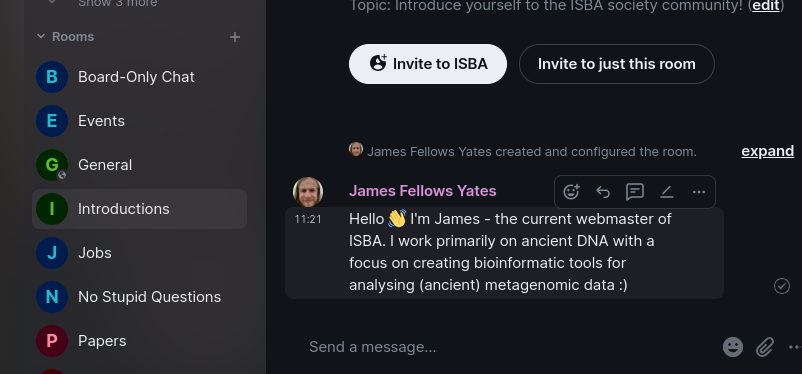Screen dimensions: 802x374
Task: Go to the Papers room
Action: pos(139,341)
